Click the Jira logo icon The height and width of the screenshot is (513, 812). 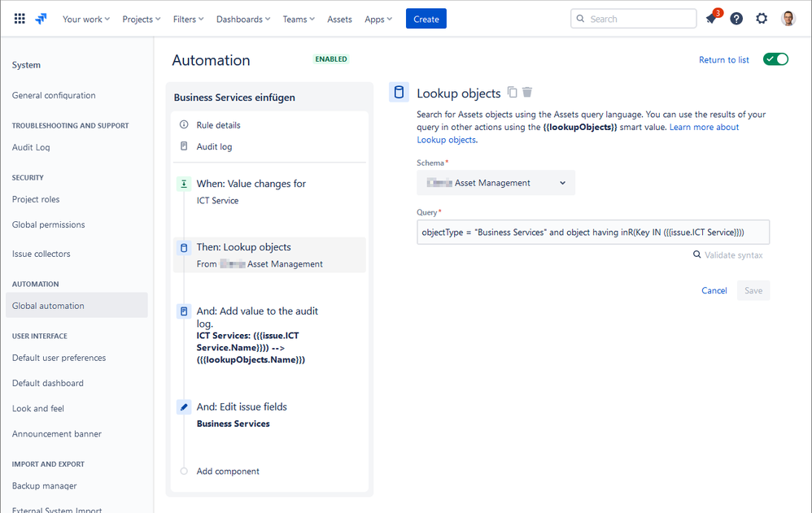coord(41,19)
